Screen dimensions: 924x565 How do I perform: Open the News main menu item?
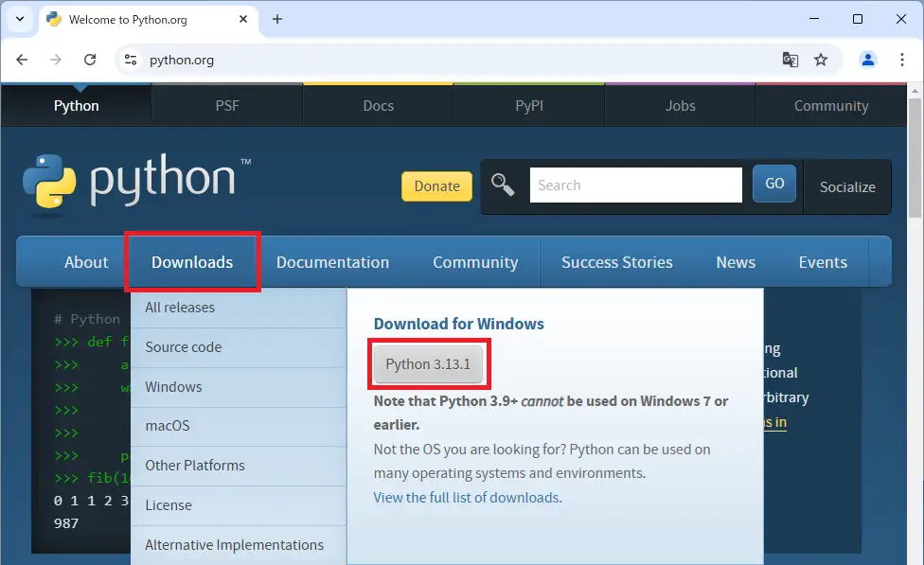[x=736, y=262]
